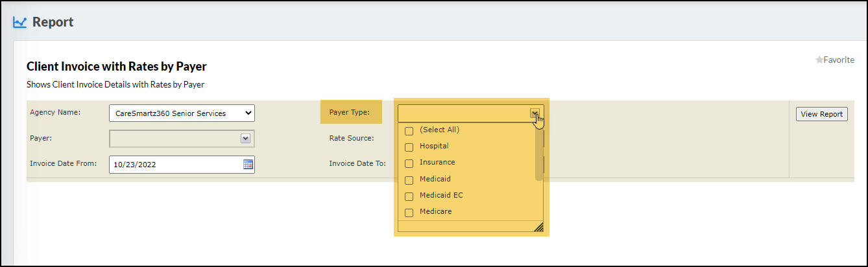Check the Insurance payer type

[x=409, y=163]
